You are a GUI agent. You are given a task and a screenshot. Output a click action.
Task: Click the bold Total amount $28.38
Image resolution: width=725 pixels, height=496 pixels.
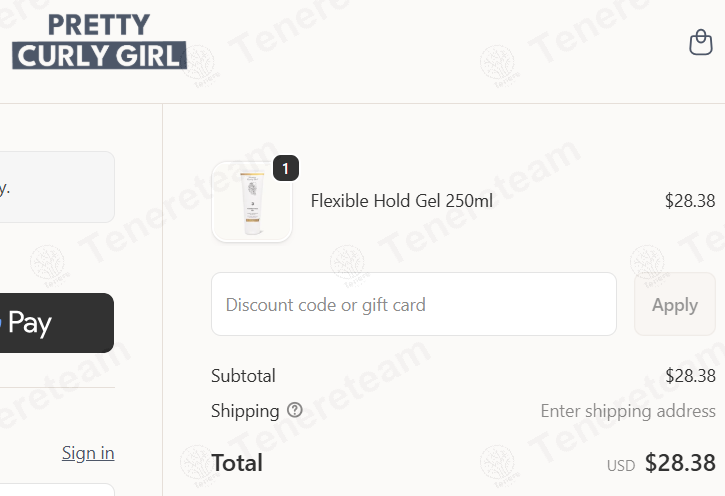tap(680, 463)
